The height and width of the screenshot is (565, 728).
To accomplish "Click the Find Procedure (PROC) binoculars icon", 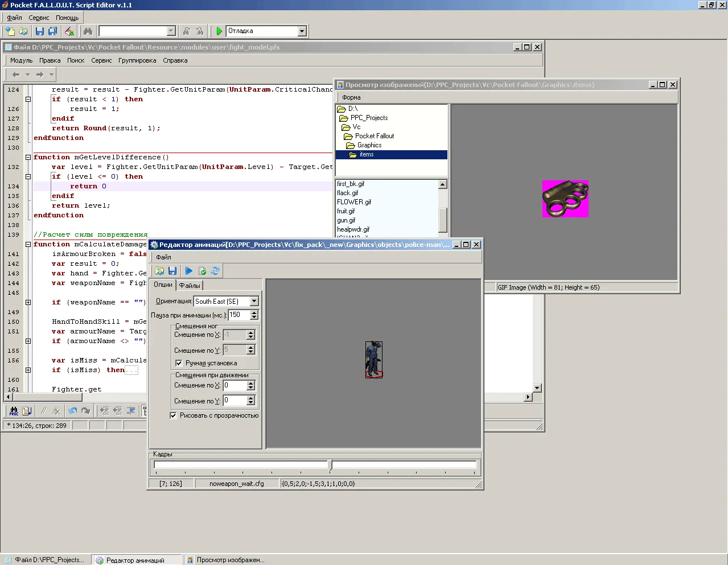I will tap(14, 411).
